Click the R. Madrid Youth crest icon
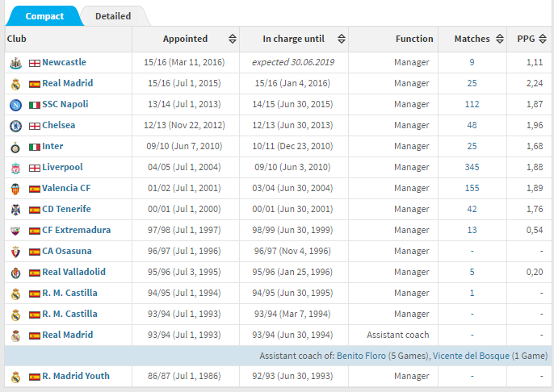554x392 pixels. (x=15, y=377)
